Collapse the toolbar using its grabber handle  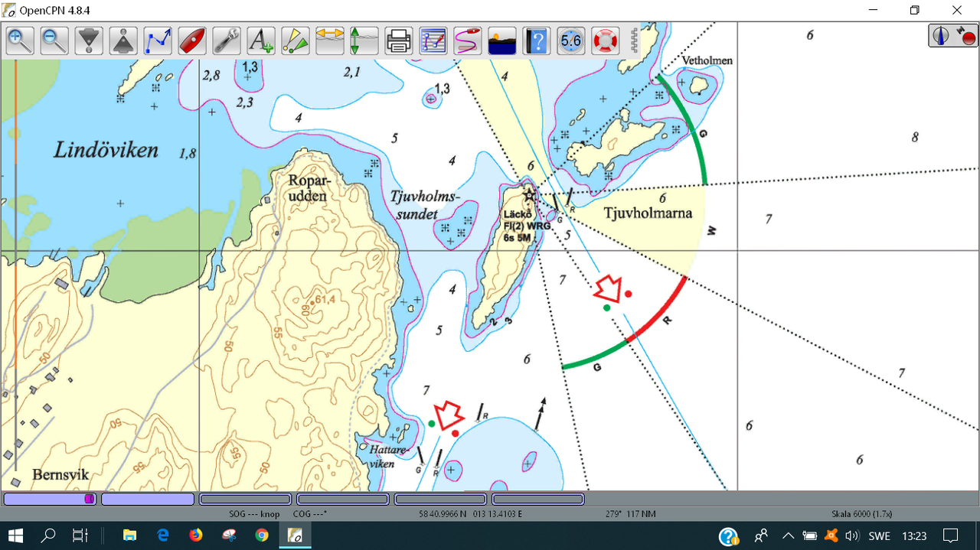tap(633, 40)
